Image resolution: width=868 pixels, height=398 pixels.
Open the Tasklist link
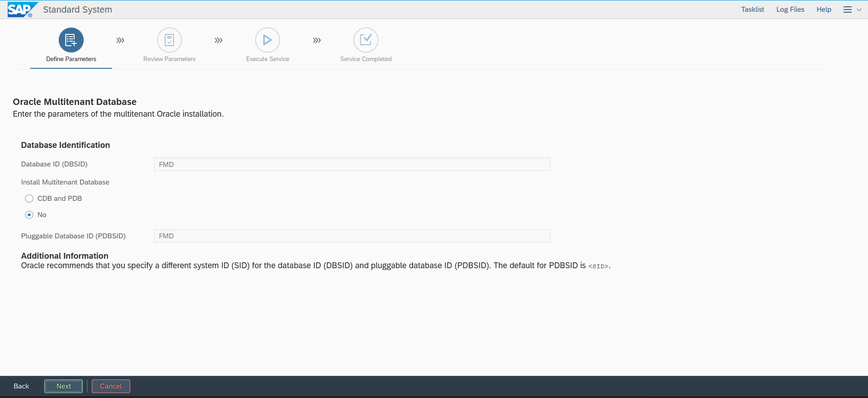click(x=753, y=9)
